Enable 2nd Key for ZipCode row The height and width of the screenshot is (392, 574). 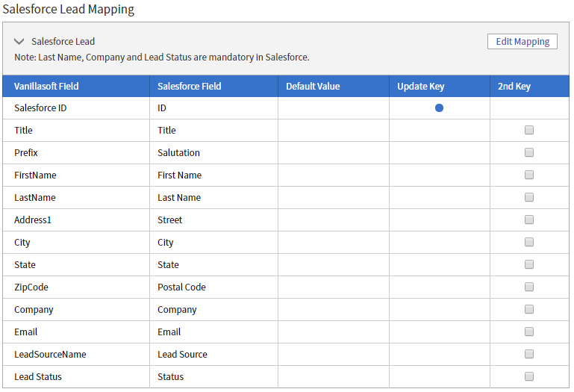pyautogui.click(x=528, y=287)
